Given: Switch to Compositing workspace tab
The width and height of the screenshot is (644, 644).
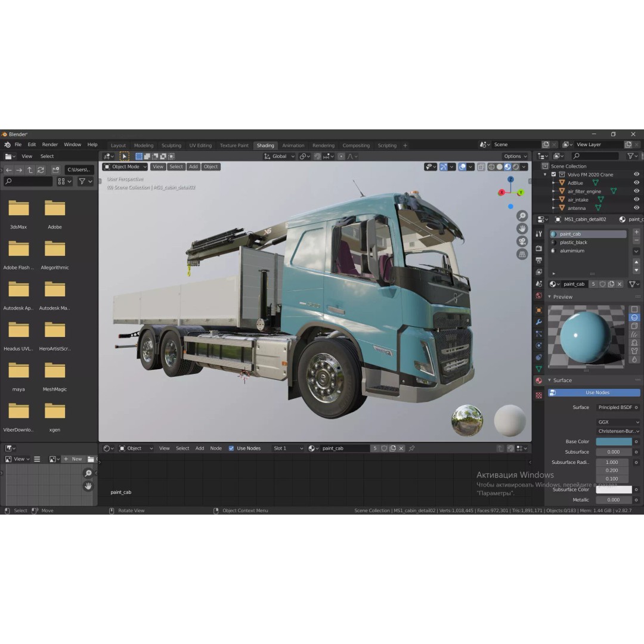Looking at the screenshot, I should (x=356, y=145).
